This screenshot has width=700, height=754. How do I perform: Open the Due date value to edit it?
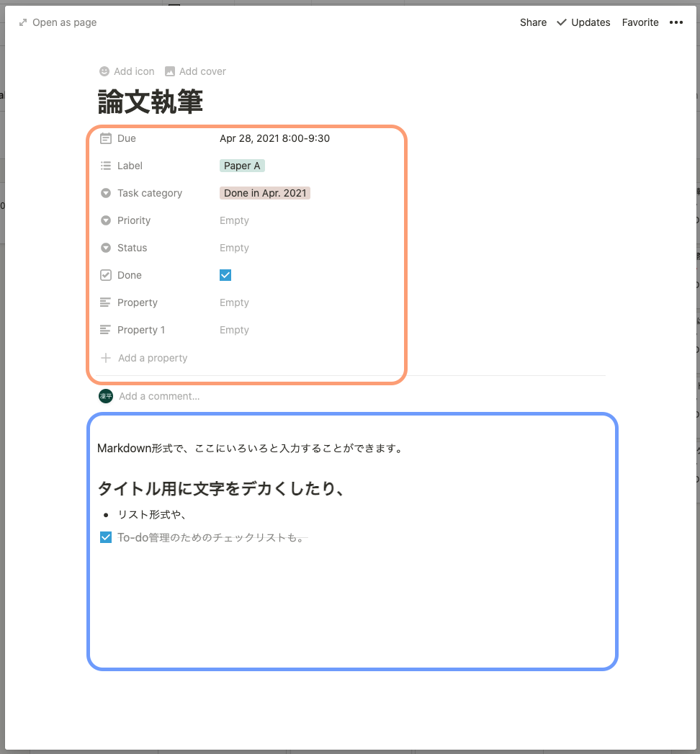[x=274, y=138]
